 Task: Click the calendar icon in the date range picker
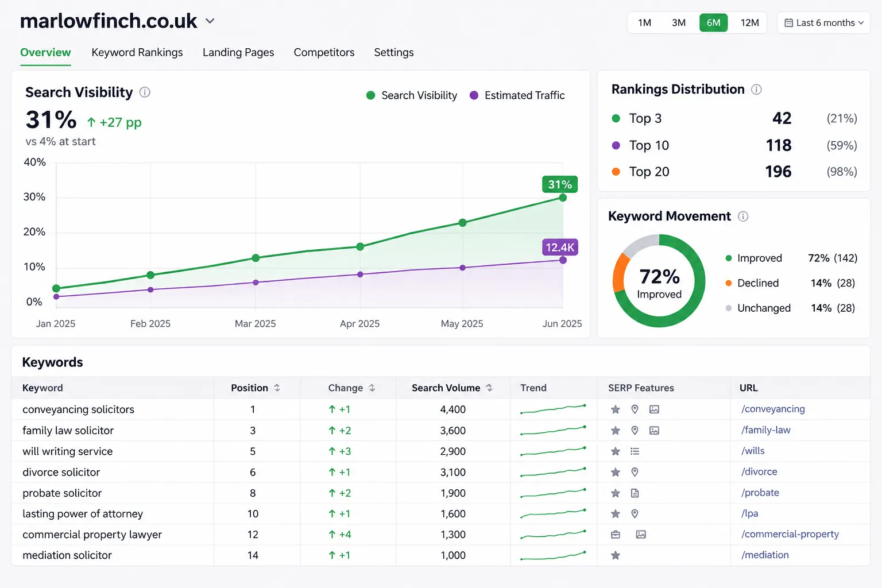point(789,23)
